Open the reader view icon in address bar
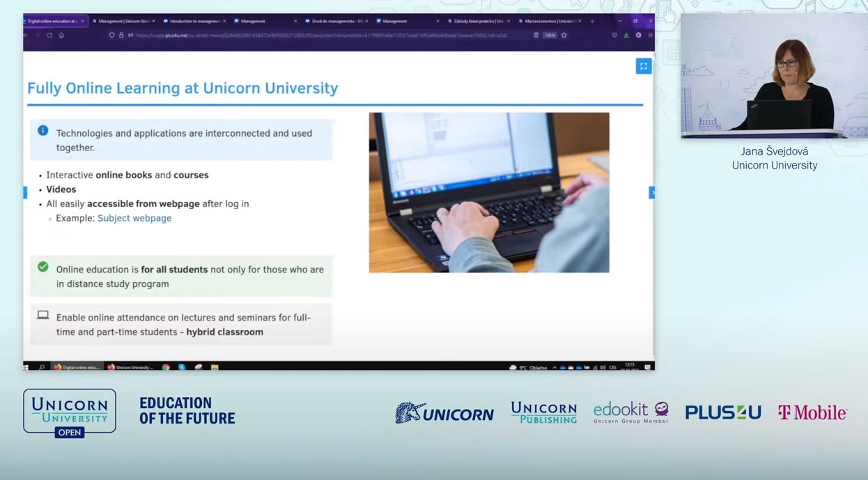This screenshot has height=480, width=868. tap(536, 35)
